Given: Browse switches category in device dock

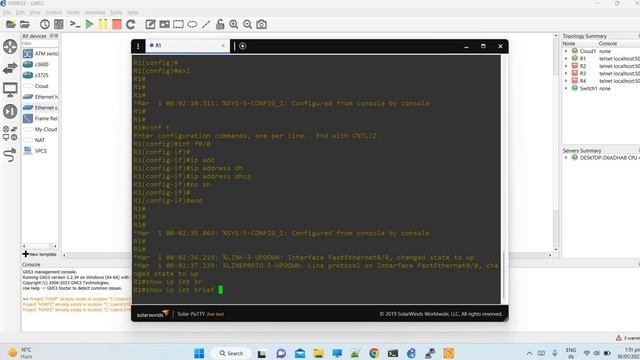Looking at the screenshot, I should [10, 68].
